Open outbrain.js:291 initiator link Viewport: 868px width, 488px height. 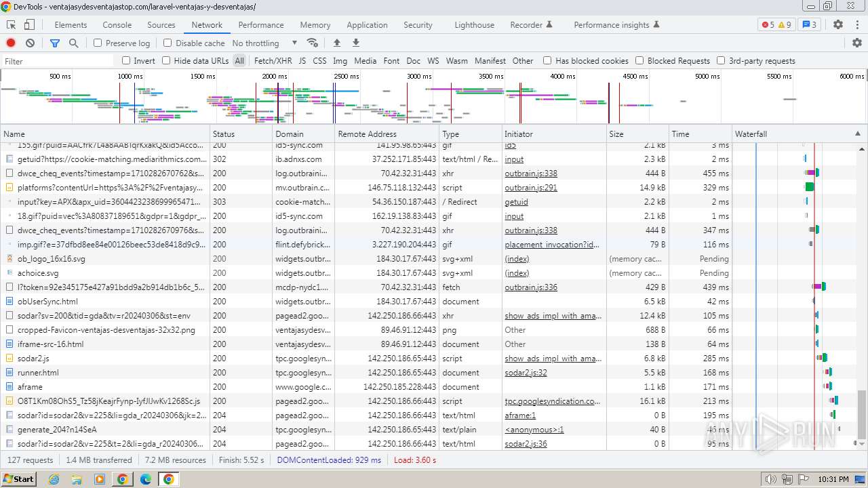click(x=531, y=188)
